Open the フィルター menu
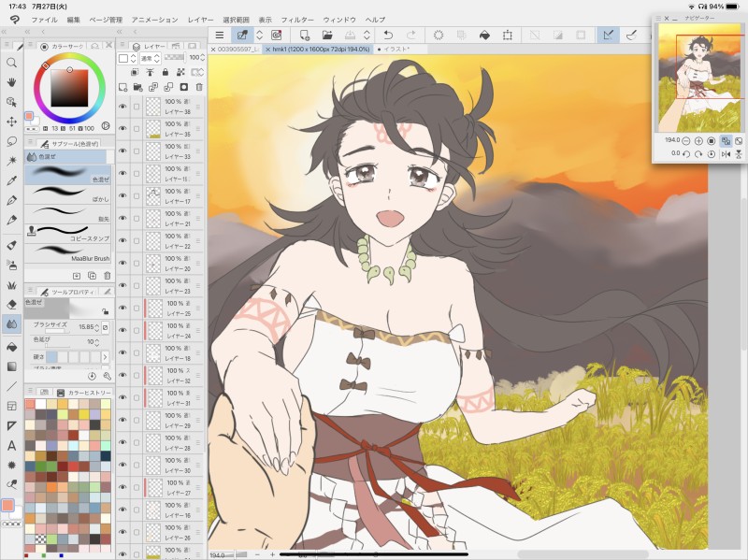Screen dimensions: 748x560 297,20
